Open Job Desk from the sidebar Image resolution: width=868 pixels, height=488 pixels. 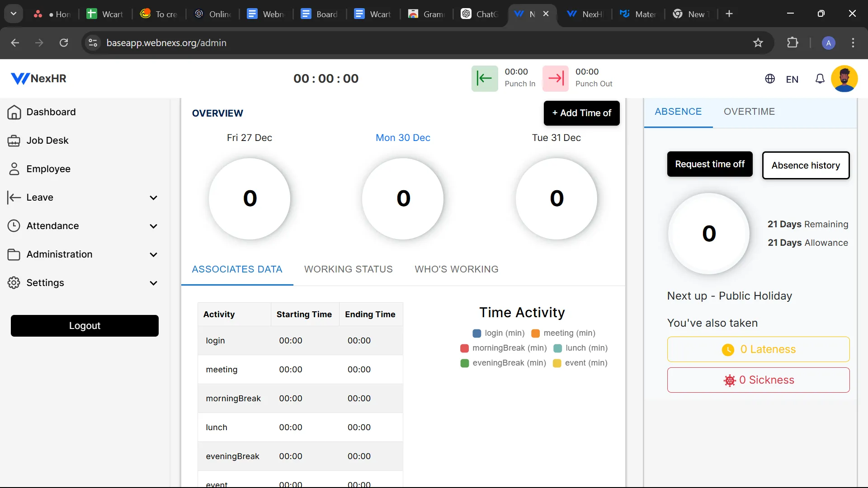pyautogui.click(x=47, y=141)
